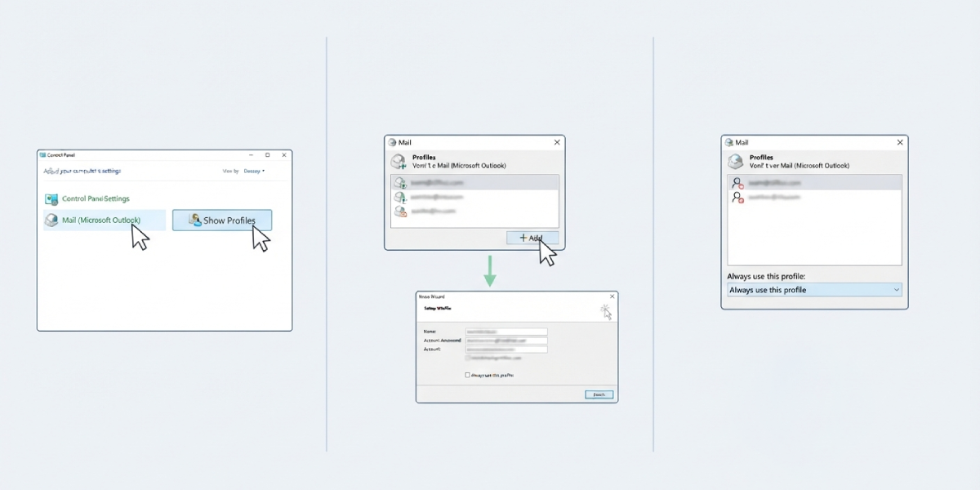Tick the Always use this profile checkbox
The image size is (980, 490).
point(467,375)
